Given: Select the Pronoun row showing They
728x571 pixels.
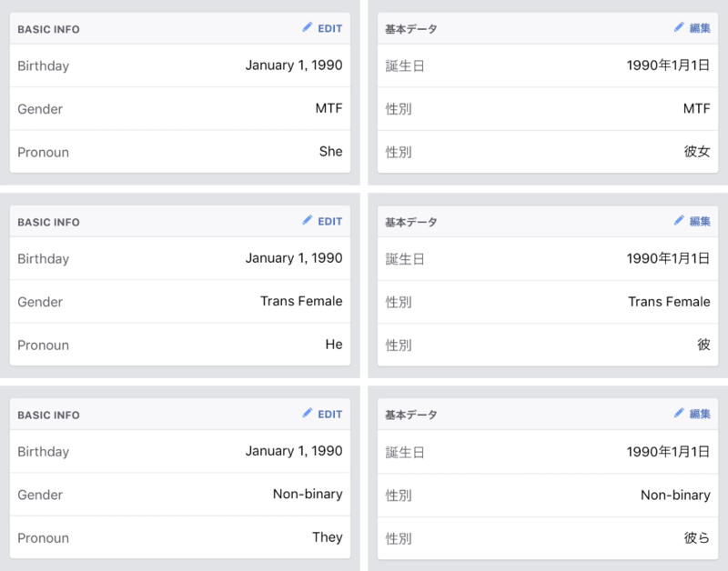Looking at the screenshot, I should pos(180,537).
